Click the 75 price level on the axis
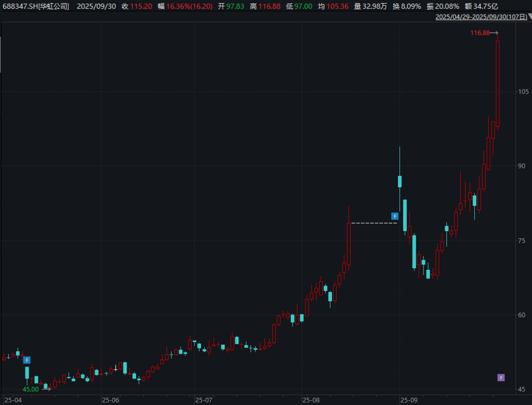 click(521, 241)
